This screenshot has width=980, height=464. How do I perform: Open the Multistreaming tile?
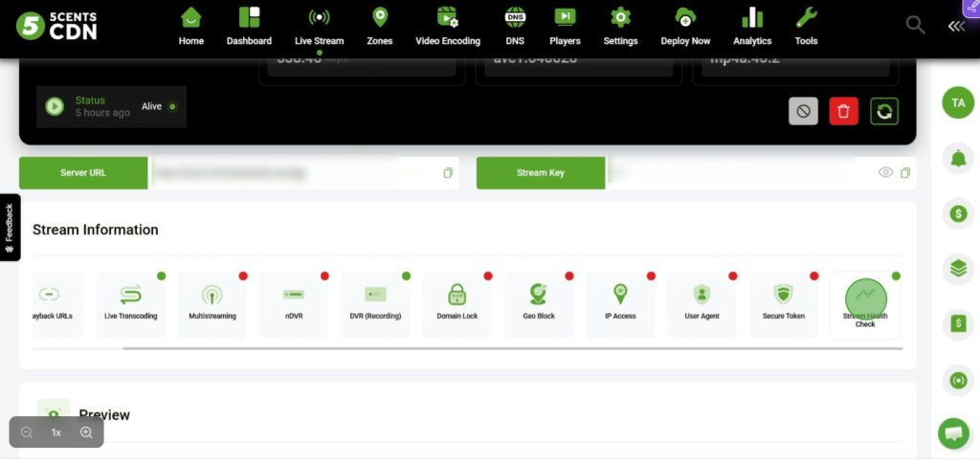click(212, 303)
